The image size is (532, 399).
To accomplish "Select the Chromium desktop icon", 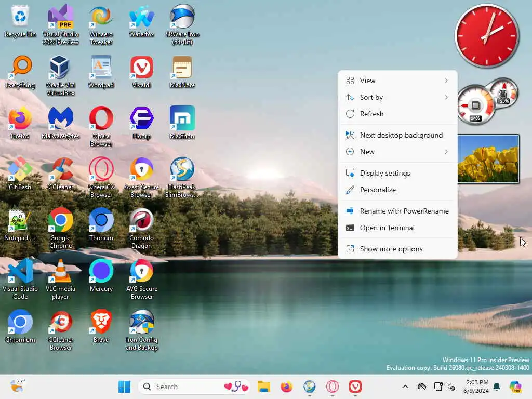I will (20, 326).
